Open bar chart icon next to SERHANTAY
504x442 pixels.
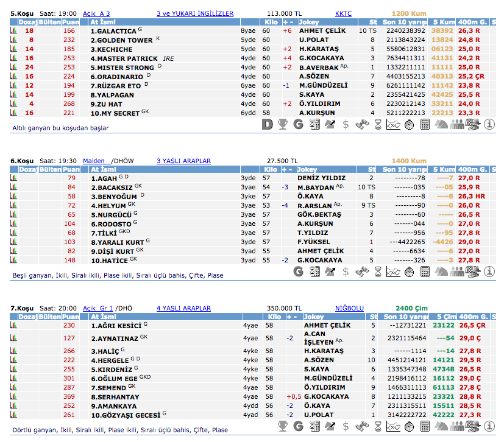(13, 396)
